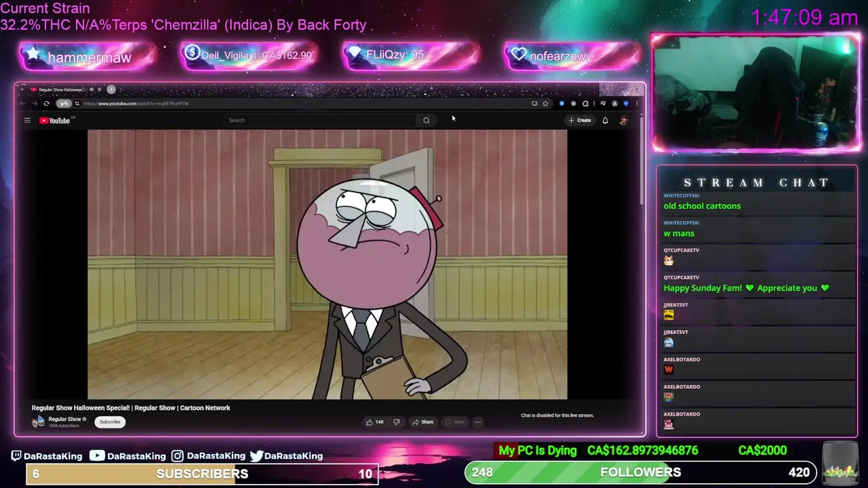Select the youtube.com address bar URL
This screenshot has height=488, width=868.
pos(136,104)
